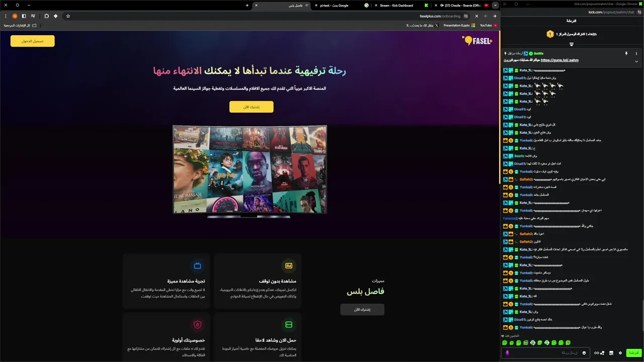This screenshot has height=362, width=644.
Task: Open the Presentation 8.pptx bookmark
Action: click(459, 25)
